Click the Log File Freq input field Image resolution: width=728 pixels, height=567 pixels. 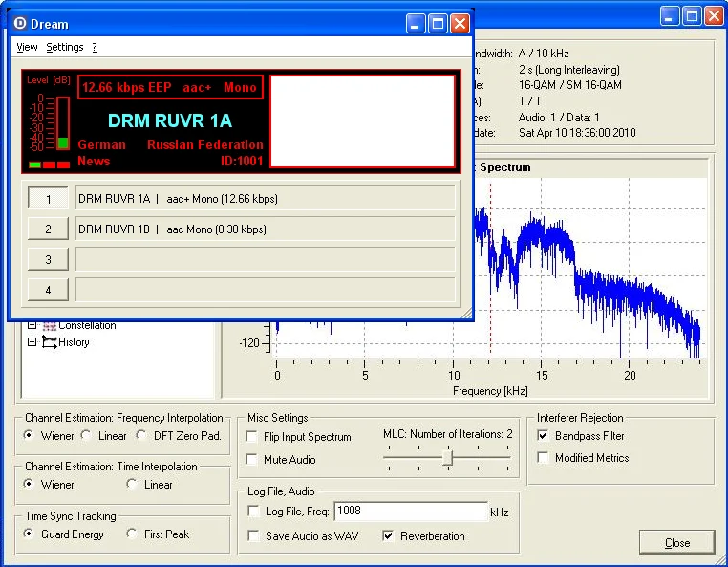click(x=411, y=512)
